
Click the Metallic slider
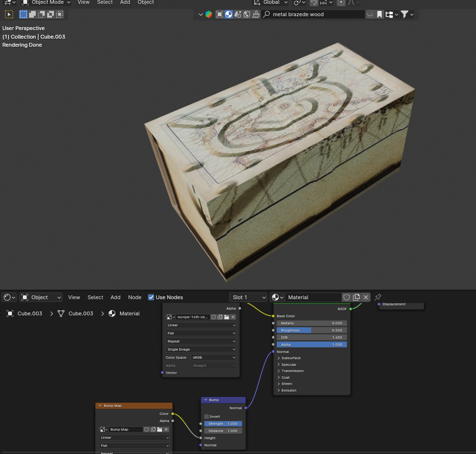(x=312, y=323)
